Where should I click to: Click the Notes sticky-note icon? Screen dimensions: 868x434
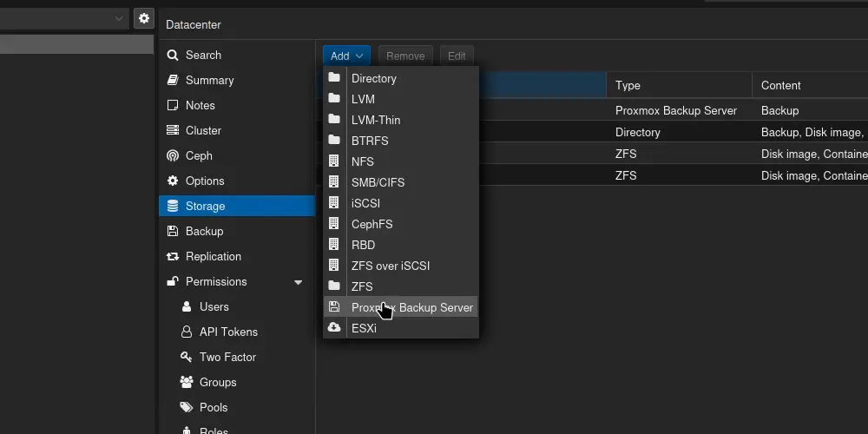173,105
